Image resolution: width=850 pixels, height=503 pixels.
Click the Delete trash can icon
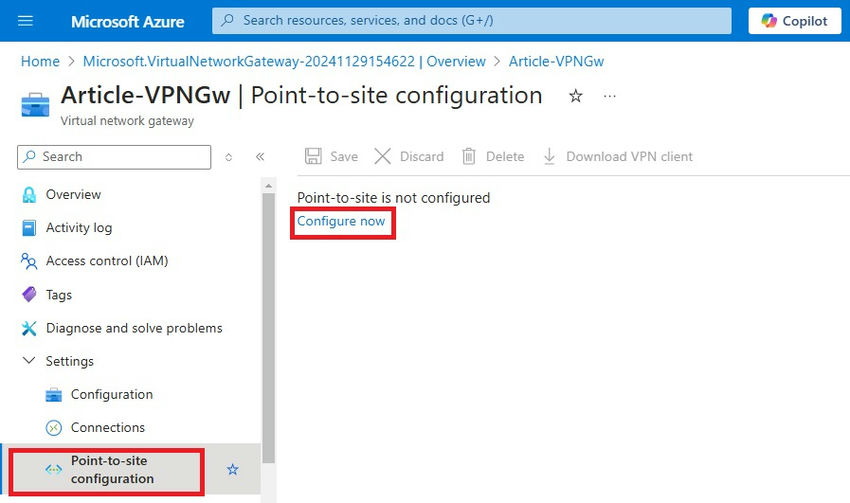point(469,157)
